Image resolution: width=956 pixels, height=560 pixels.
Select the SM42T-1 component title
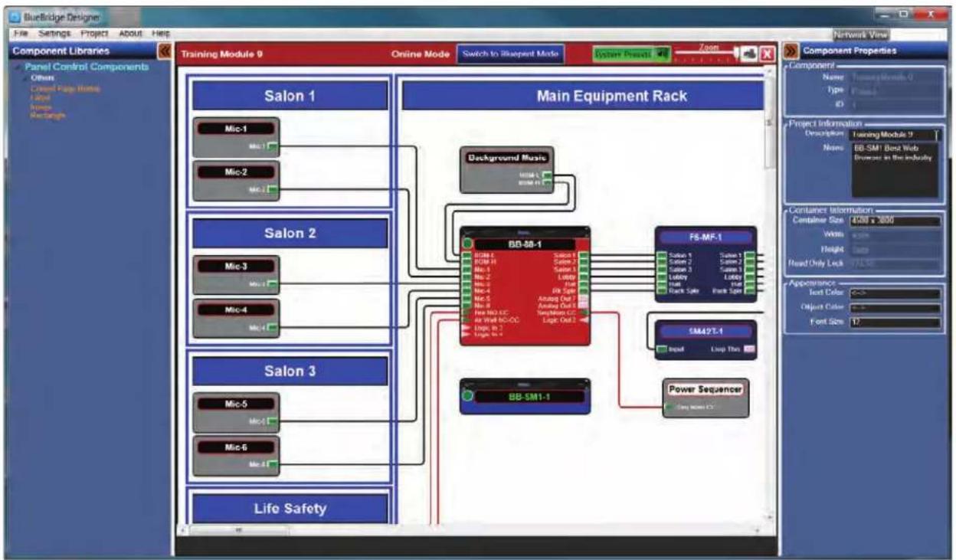pyautogui.click(x=706, y=330)
